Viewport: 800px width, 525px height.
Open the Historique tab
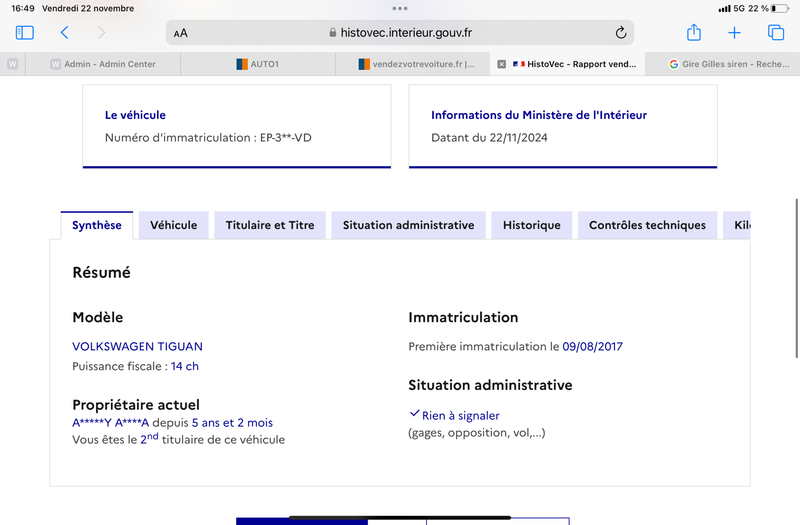[x=532, y=225]
